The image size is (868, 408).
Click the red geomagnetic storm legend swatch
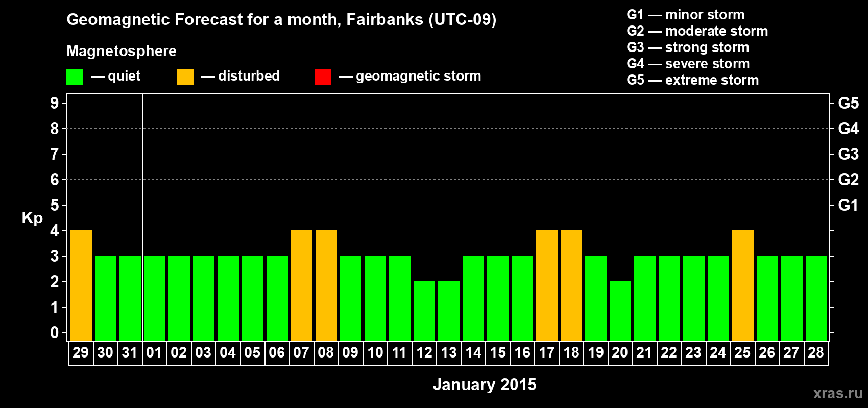point(323,77)
